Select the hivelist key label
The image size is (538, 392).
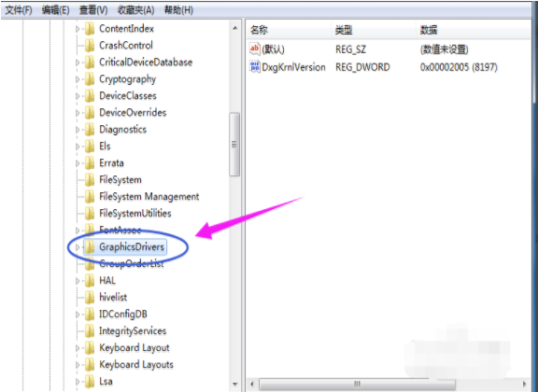pos(113,298)
